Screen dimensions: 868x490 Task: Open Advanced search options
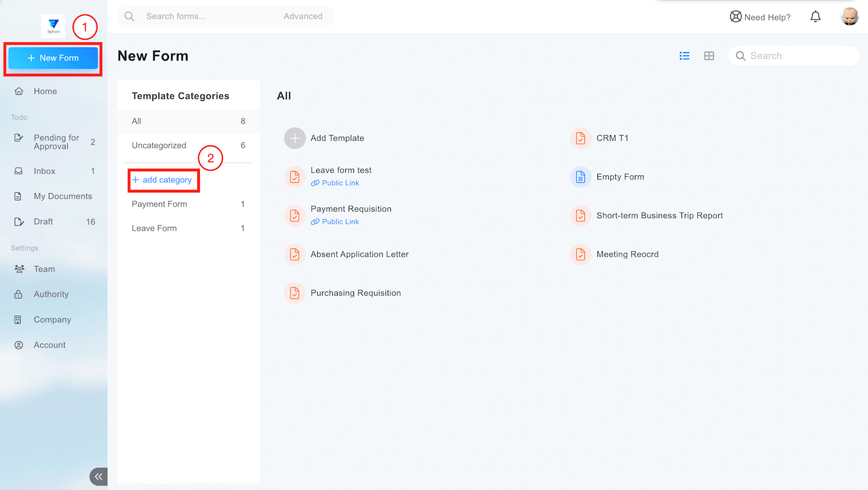(303, 16)
